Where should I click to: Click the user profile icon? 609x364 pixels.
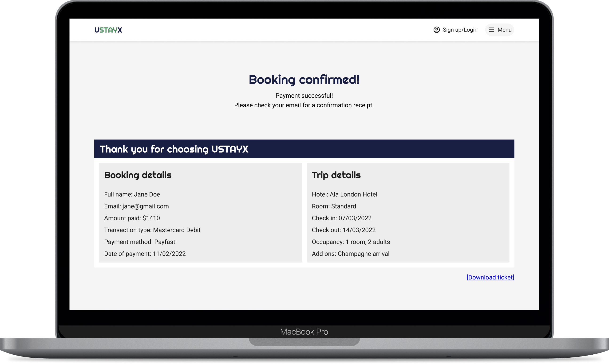[436, 30]
